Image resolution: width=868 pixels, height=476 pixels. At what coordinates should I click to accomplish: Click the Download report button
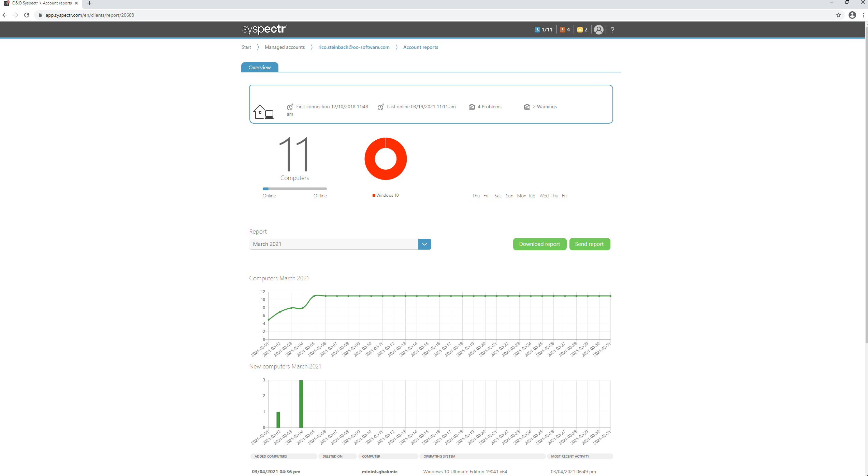pyautogui.click(x=539, y=244)
